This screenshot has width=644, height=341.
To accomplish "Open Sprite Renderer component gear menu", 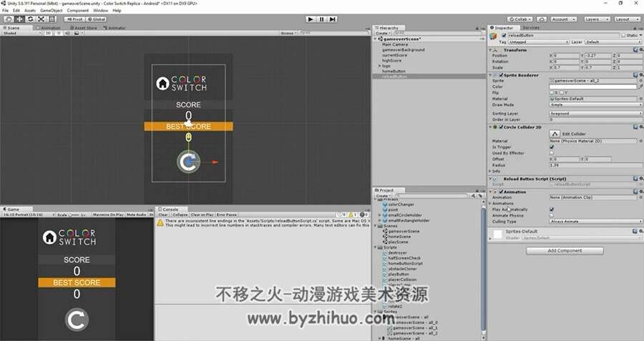I will tap(640, 75).
